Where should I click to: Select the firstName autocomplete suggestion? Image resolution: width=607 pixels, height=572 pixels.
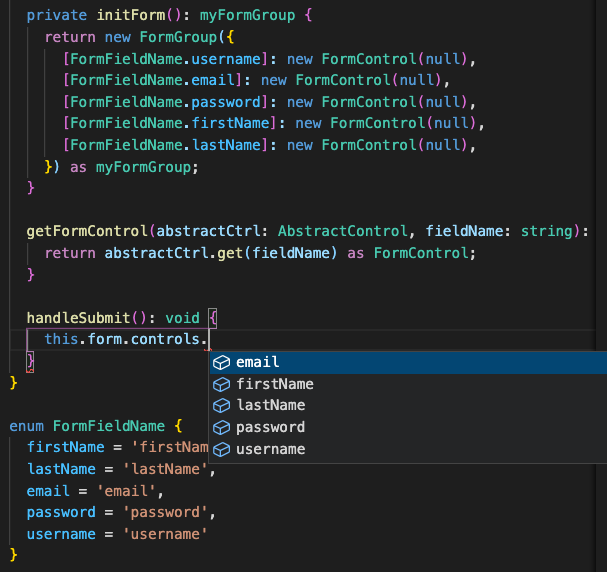pyautogui.click(x=408, y=384)
